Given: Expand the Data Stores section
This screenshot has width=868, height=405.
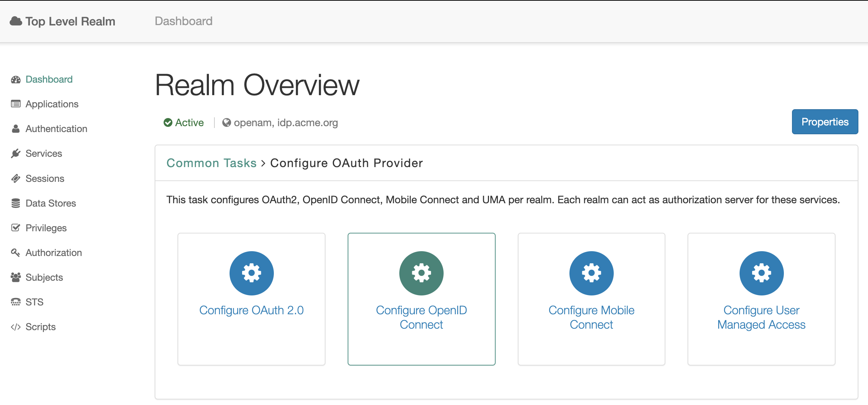Looking at the screenshot, I should [50, 203].
